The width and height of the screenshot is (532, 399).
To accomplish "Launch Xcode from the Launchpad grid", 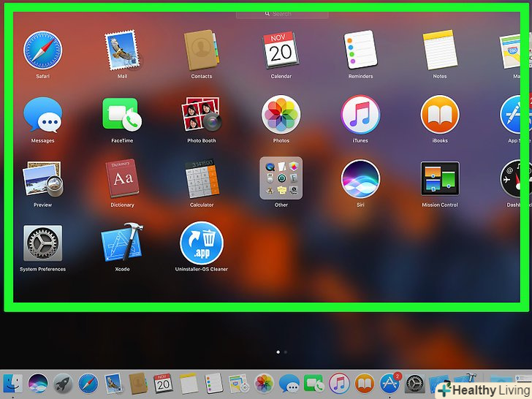I will click(x=122, y=243).
